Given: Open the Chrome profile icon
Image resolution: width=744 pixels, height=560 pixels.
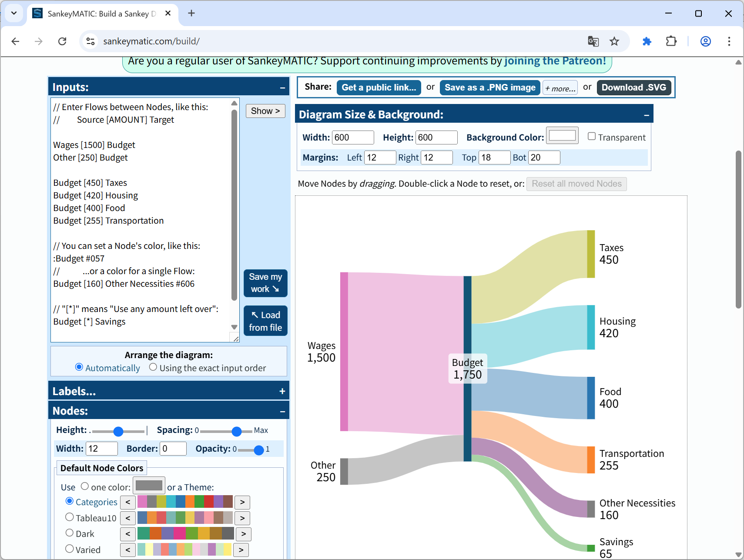Looking at the screenshot, I should pos(706,41).
